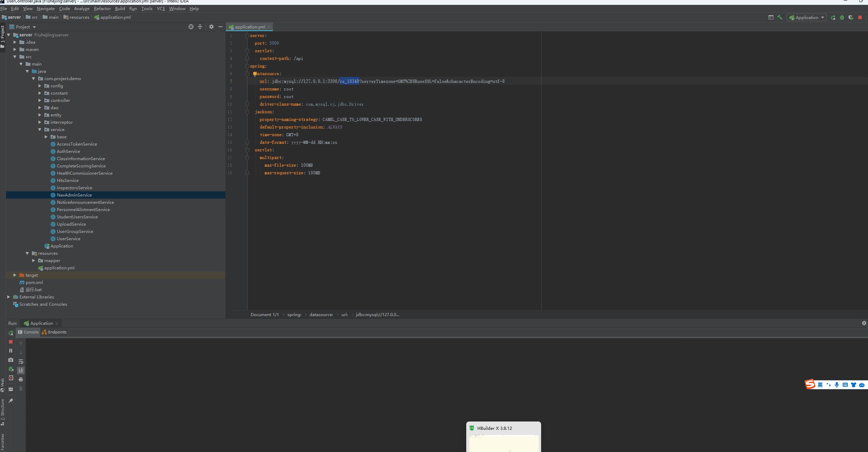The width and height of the screenshot is (868, 452).
Task: Pause output in the Run panel
Action: (11, 351)
